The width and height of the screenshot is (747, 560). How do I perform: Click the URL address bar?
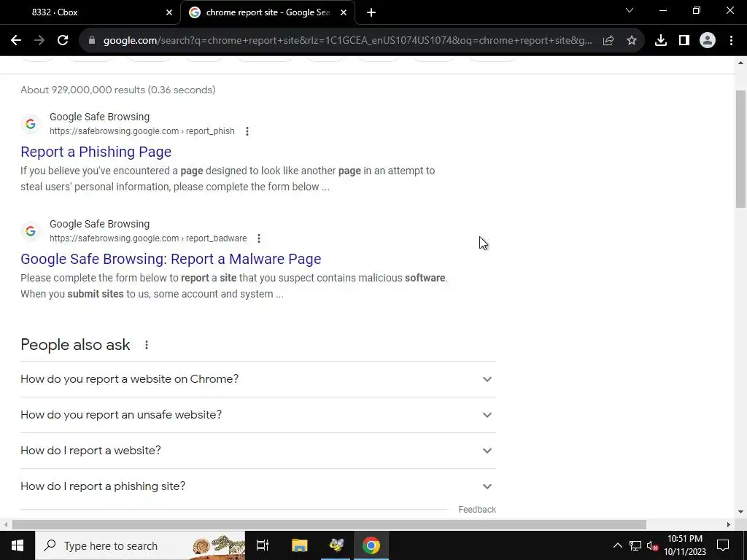pos(347,41)
